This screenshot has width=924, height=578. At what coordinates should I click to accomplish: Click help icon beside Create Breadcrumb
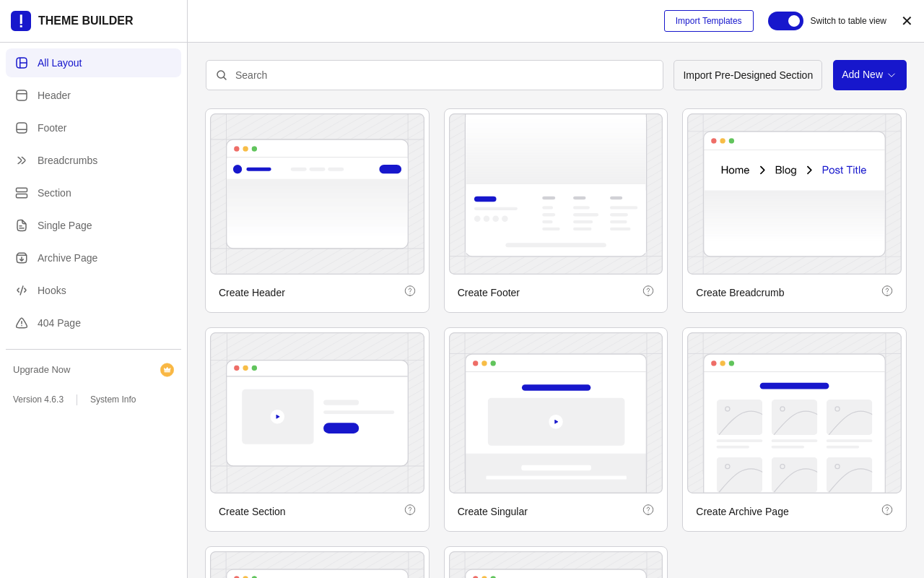click(887, 290)
